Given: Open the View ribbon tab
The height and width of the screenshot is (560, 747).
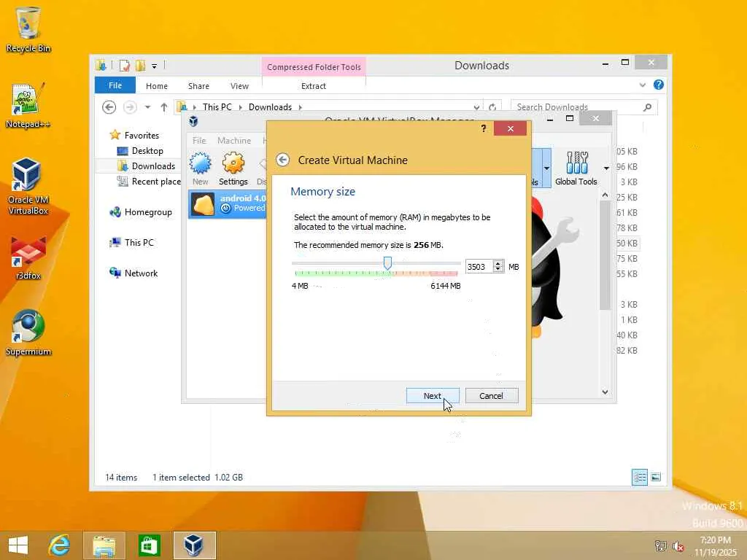Looking at the screenshot, I should pyautogui.click(x=239, y=86).
